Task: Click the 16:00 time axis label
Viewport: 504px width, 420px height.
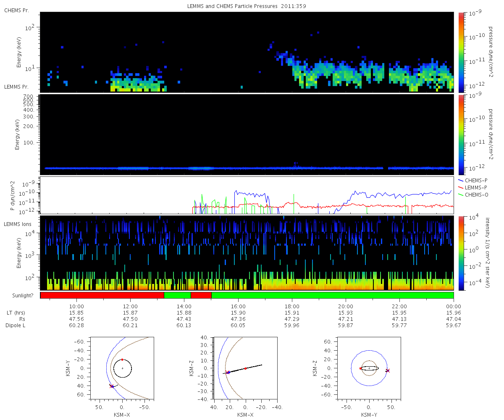Action: 238,306
